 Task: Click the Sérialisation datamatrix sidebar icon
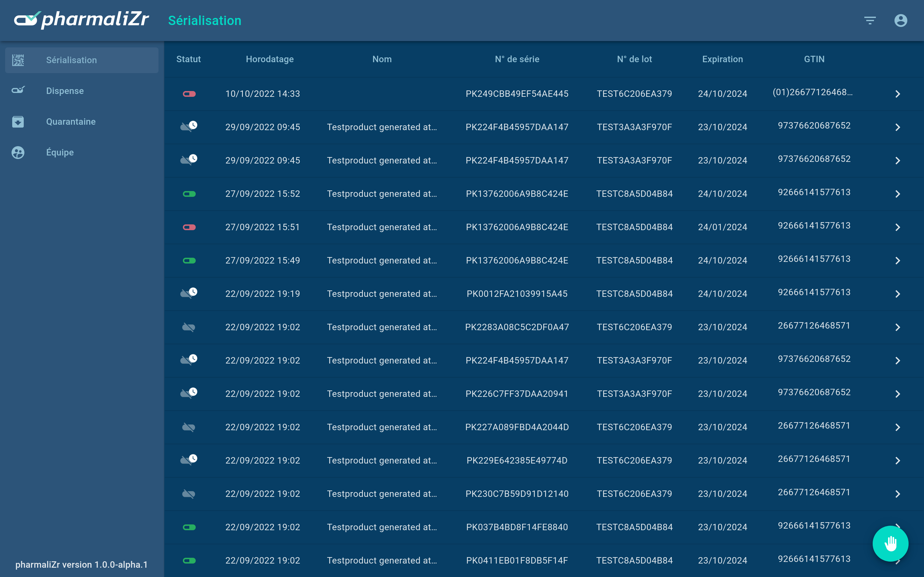click(18, 60)
